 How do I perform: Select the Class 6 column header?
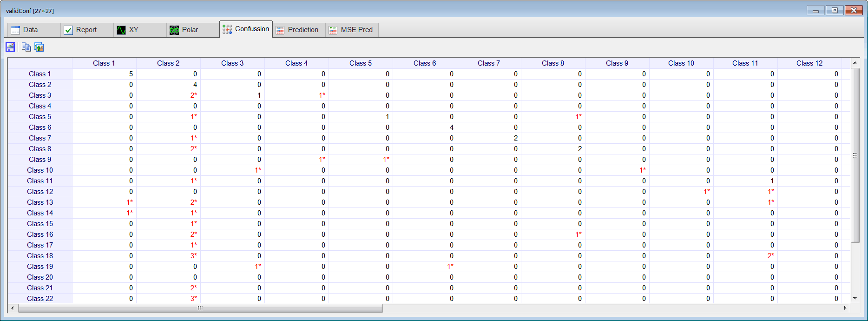pos(425,63)
